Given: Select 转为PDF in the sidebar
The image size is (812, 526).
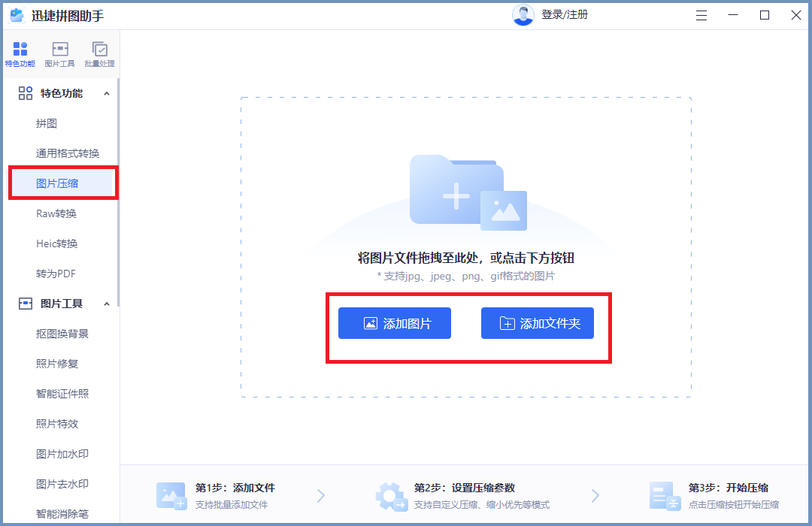Looking at the screenshot, I should point(56,274).
